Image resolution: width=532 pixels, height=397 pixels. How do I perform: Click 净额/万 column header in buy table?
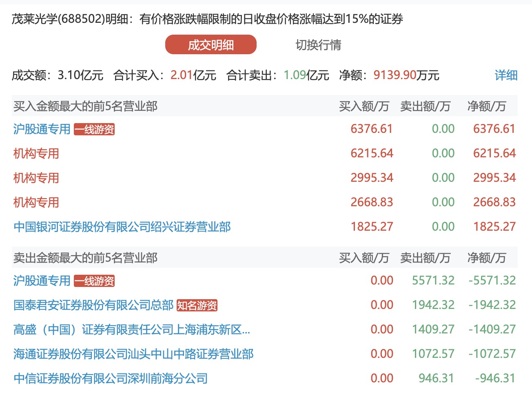click(x=487, y=106)
